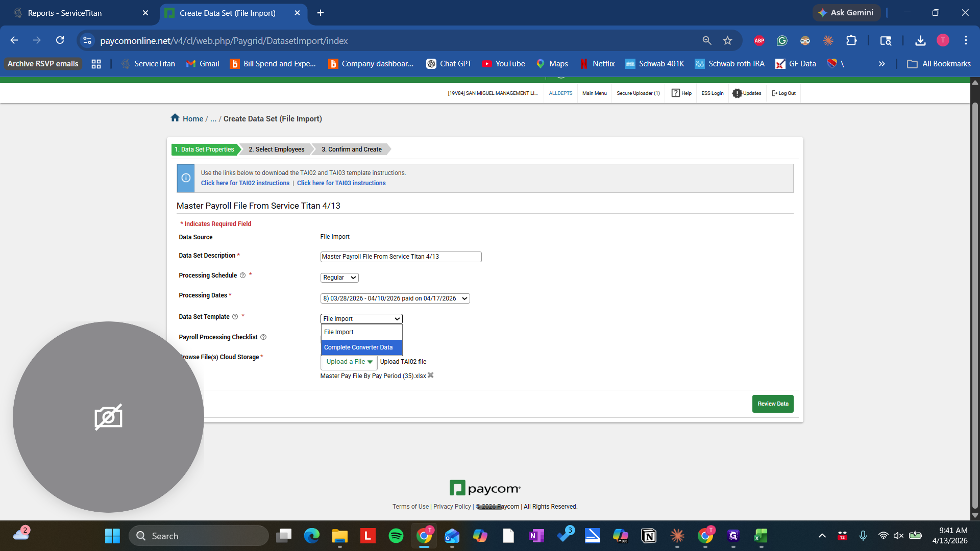Click the Review Data button

773,404
